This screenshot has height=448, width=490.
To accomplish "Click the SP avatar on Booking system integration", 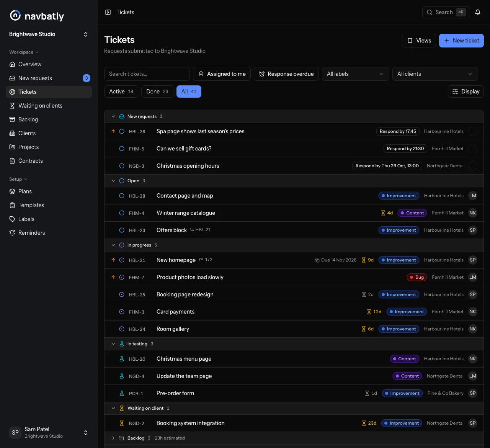I will (x=473, y=423).
